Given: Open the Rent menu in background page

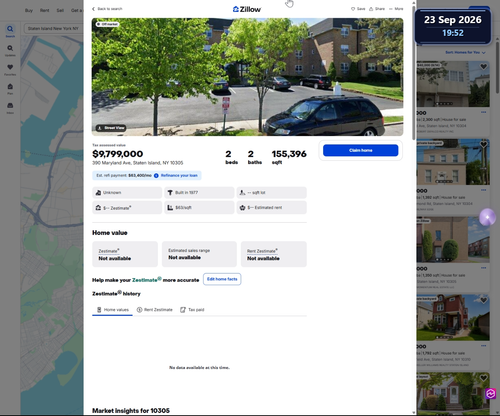Looking at the screenshot, I should click(x=44, y=10).
